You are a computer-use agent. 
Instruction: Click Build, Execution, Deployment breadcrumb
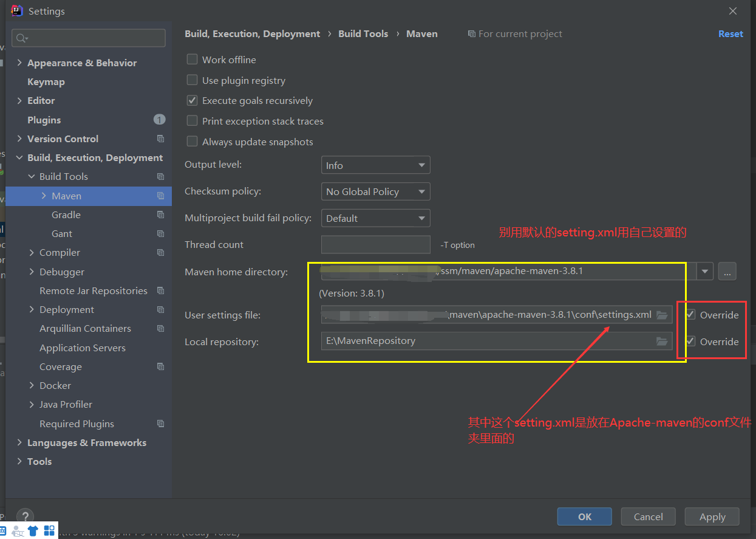pos(252,34)
